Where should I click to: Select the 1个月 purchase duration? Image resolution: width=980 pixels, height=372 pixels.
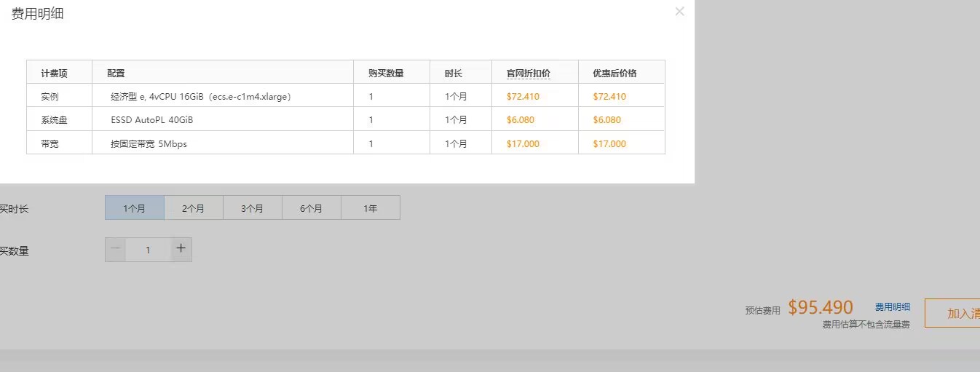pyautogui.click(x=135, y=208)
